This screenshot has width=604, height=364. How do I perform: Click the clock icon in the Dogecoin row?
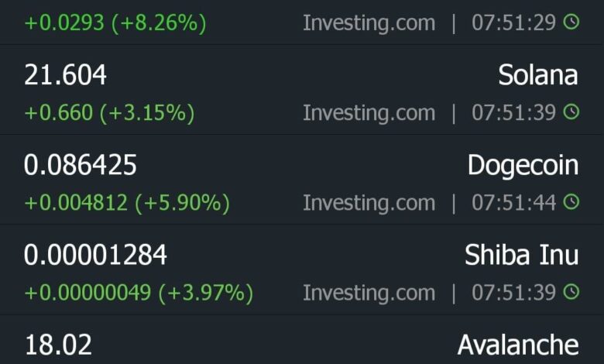coord(571,202)
